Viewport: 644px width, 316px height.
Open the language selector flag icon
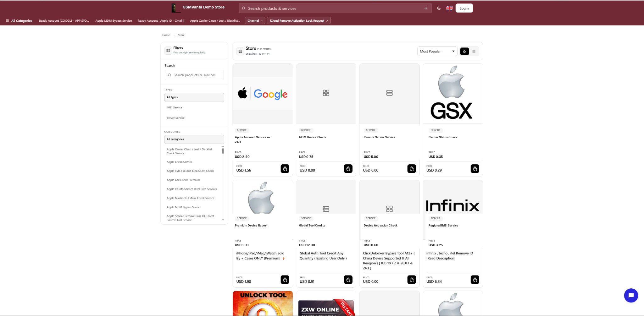click(x=449, y=8)
